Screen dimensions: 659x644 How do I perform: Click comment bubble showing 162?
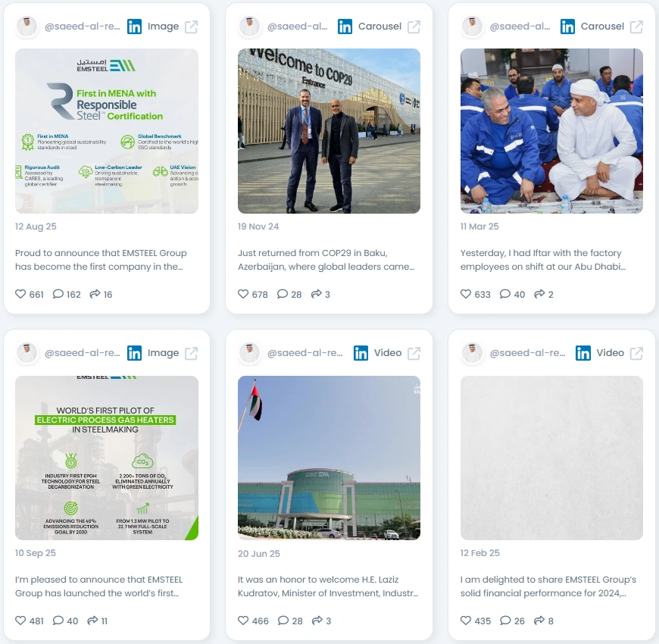(x=58, y=294)
